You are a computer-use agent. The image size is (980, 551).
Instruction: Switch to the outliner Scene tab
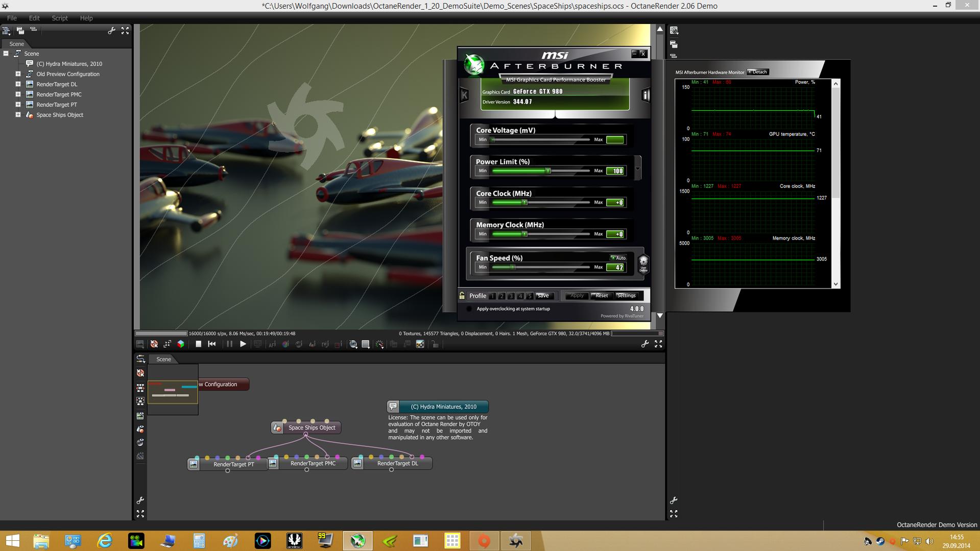pyautogui.click(x=16, y=44)
